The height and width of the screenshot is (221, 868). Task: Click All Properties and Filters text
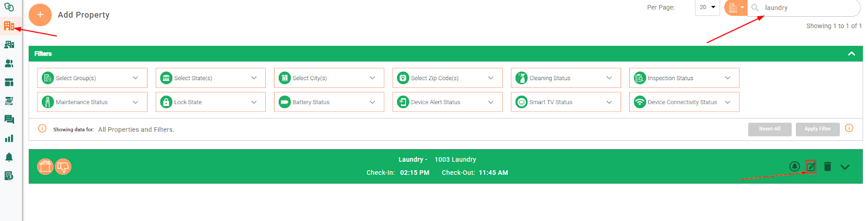(x=136, y=129)
